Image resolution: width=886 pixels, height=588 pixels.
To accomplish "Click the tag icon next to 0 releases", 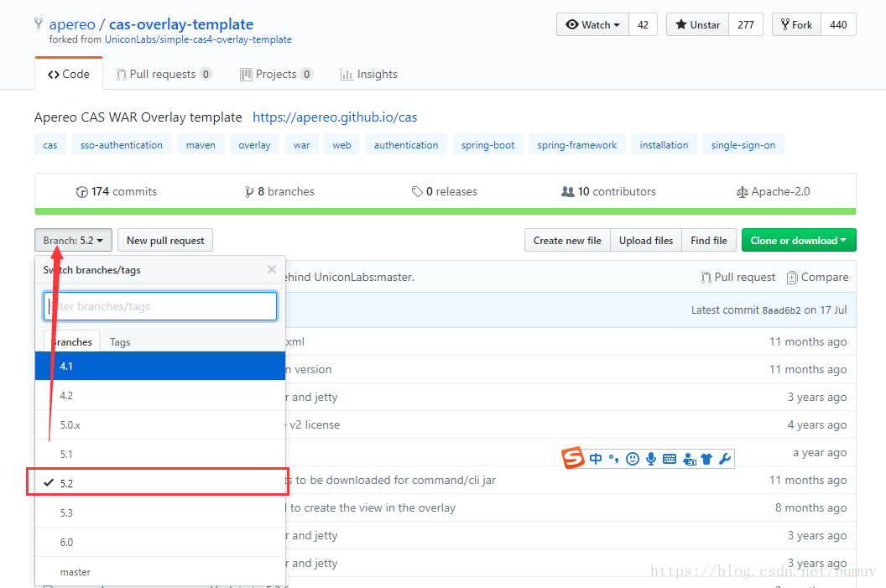I will 417,192.
